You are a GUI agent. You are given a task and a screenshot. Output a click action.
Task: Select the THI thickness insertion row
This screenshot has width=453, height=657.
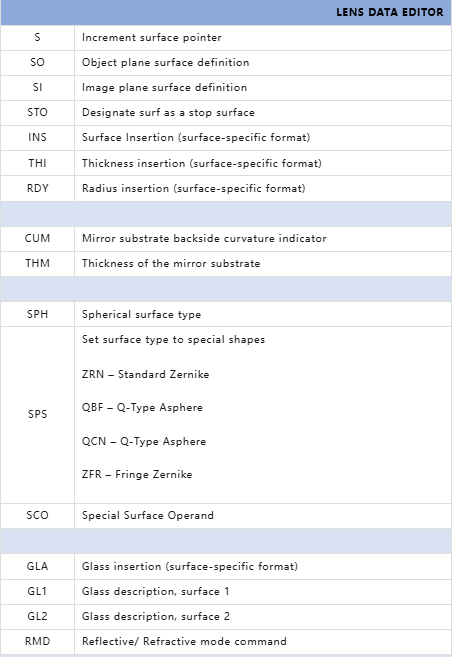[x=226, y=163]
